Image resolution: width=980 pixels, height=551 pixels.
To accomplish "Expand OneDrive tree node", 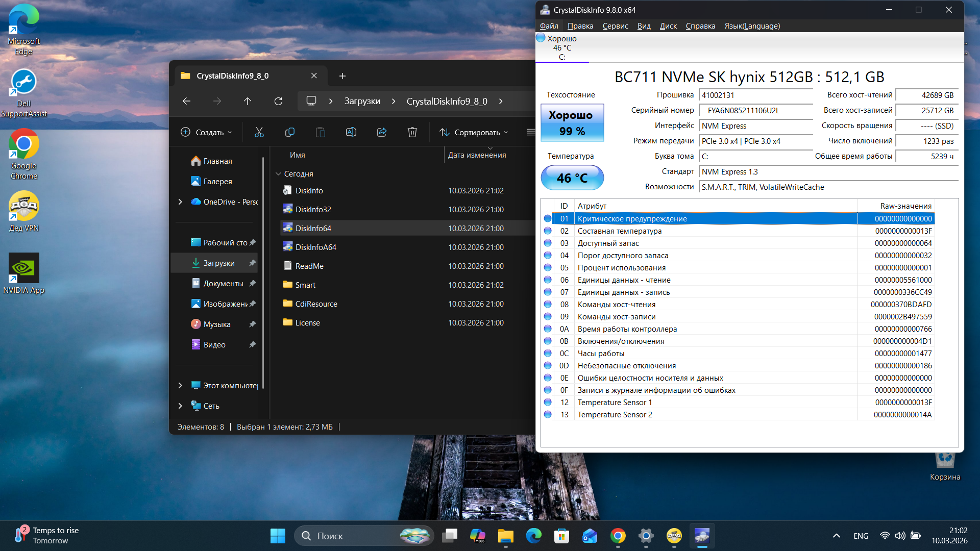I will point(180,202).
